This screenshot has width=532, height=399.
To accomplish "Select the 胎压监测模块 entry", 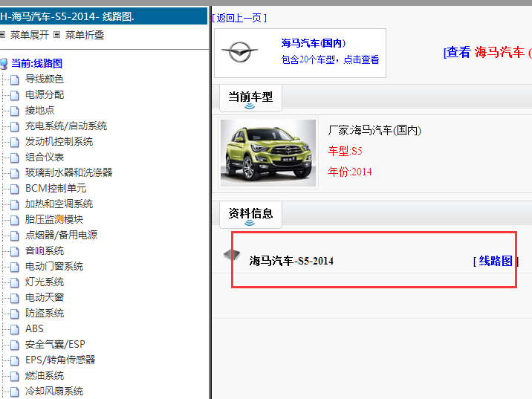I will (54, 219).
